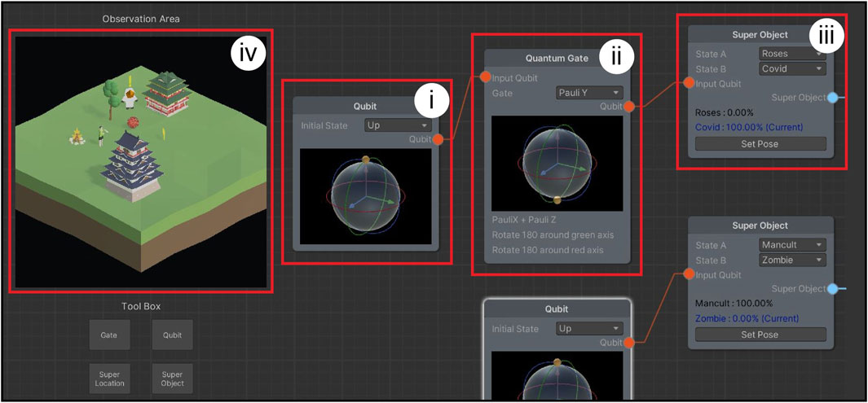Image resolution: width=868 pixels, height=403 pixels.
Task: Click the Bloch sphere in the top Qubit node
Action: point(365,196)
